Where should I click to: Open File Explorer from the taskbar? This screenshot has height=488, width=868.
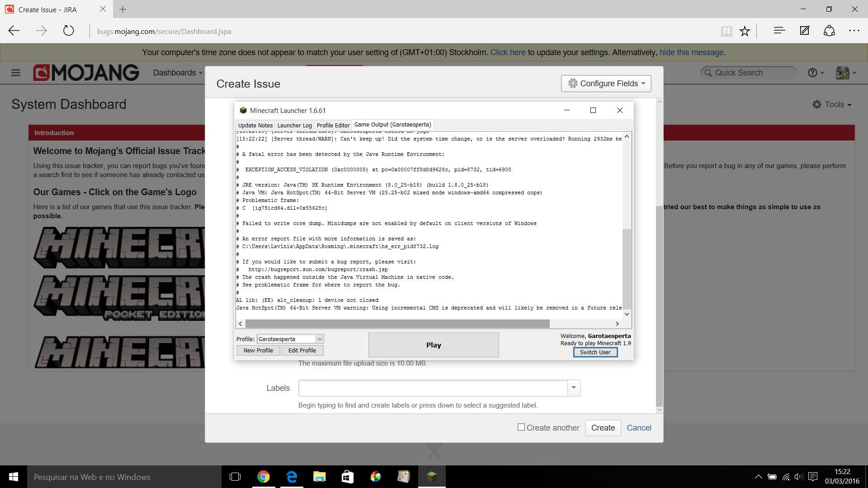(x=320, y=477)
